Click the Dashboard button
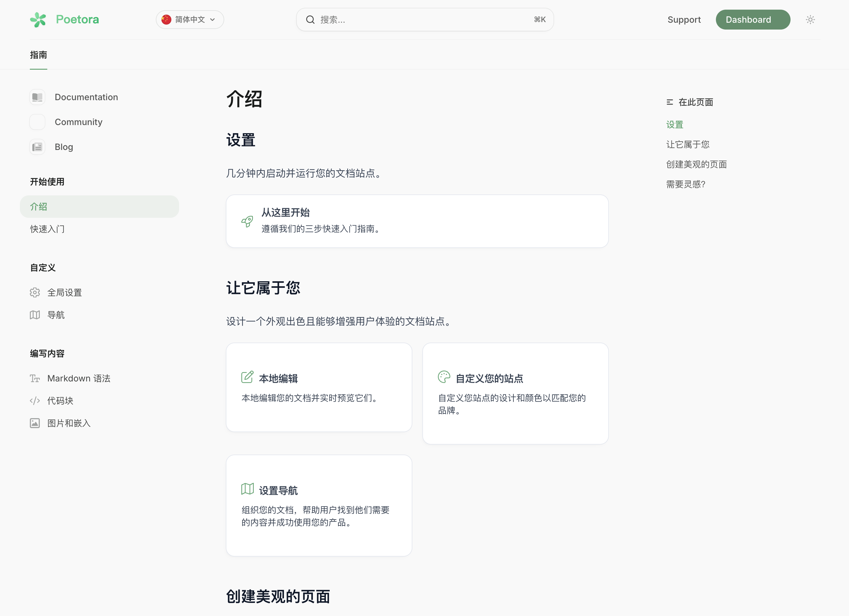Screen dimensions: 849x616 pos(752,20)
